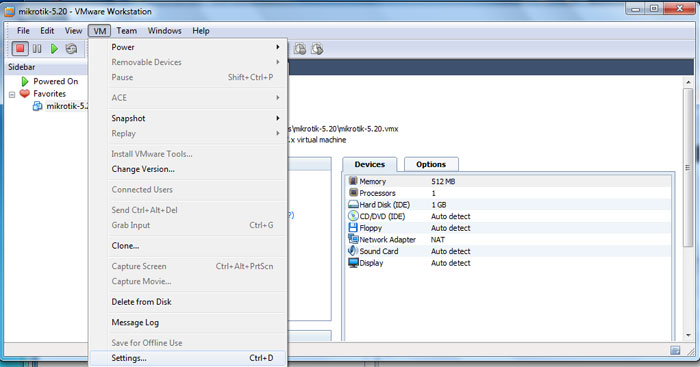This screenshot has width=700, height=367.
Task: Click the scrollbar up arrow in summary pane
Action: 688,82
